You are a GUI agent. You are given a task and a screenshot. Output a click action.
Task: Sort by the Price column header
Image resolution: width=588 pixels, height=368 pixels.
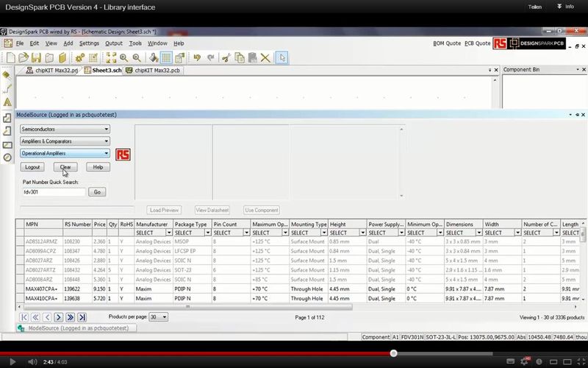(x=100, y=224)
